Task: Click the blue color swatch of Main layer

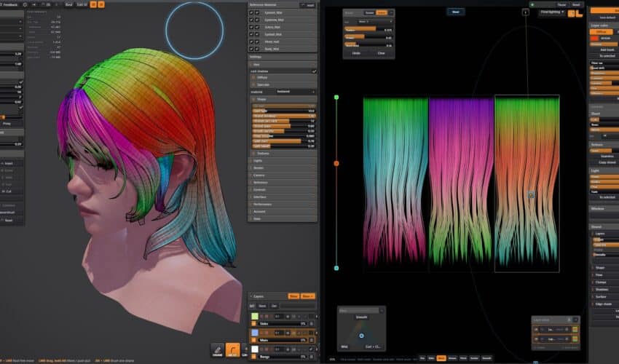Action: tap(255, 333)
